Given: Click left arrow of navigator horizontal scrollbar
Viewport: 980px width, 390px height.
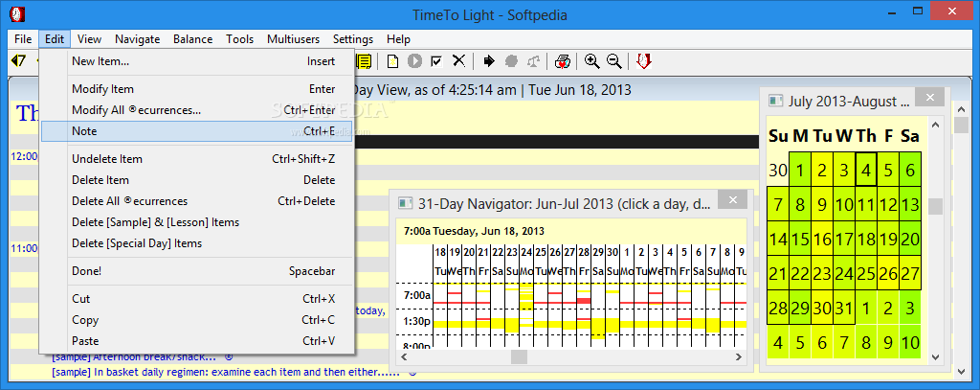Looking at the screenshot, I should pyautogui.click(x=403, y=356).
